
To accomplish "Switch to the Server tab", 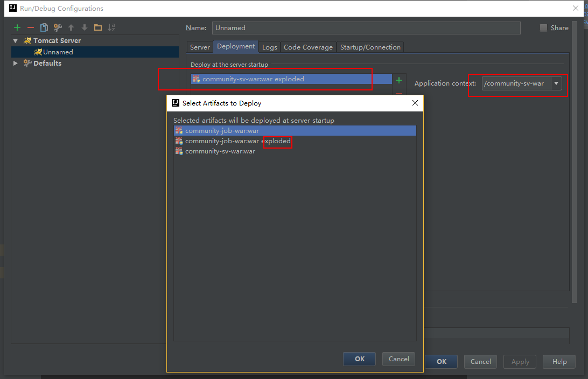I will (x=200, y=47).
